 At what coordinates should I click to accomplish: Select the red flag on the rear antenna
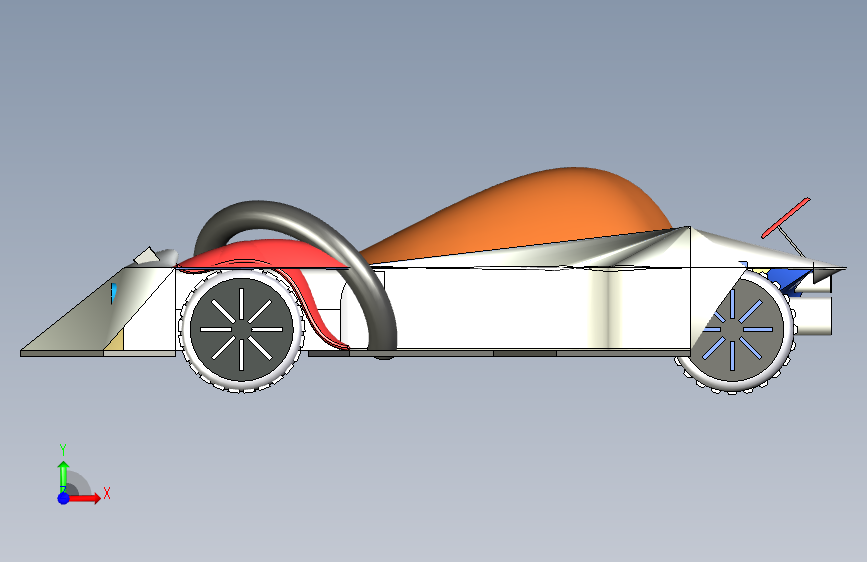(786, 218)
